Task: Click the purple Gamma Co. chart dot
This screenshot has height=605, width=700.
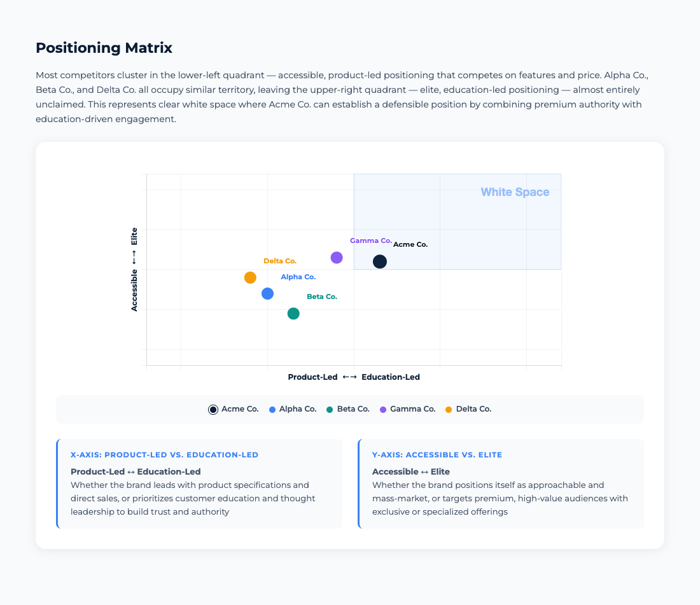Action: point(337,258)
